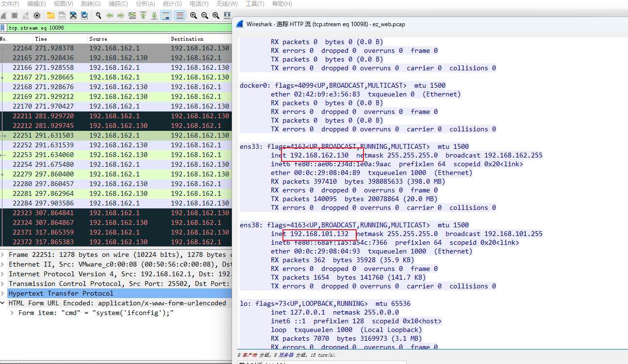628x364 pixels.
Task: Click the find packet magnifier icon
Action: (x=99, y=16)
